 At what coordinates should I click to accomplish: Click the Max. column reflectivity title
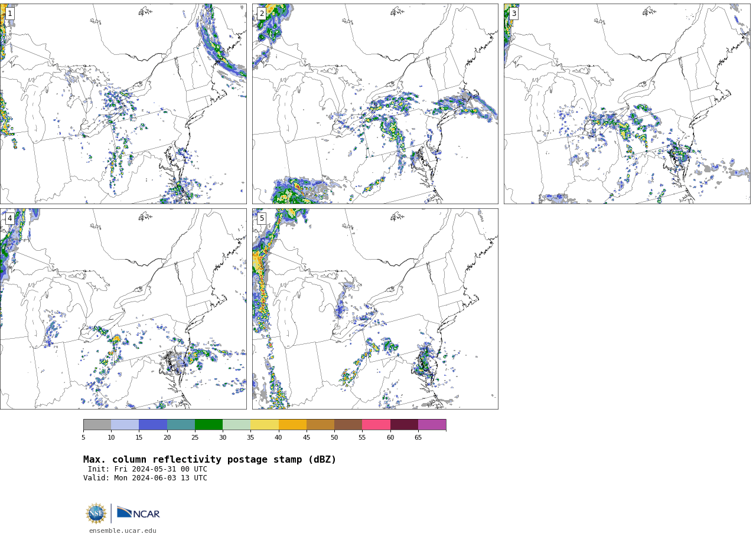click(x=210, y=460)
